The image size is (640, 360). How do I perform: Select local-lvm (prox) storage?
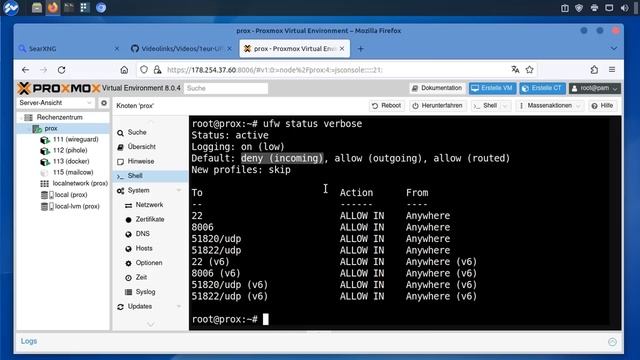tap(77, 206)
